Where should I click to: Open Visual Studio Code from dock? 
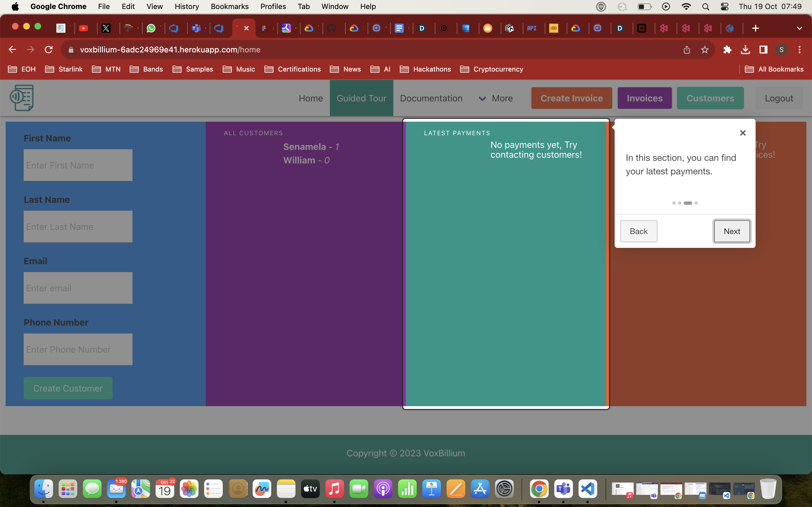pyautogui.click(x=588, y=489)
